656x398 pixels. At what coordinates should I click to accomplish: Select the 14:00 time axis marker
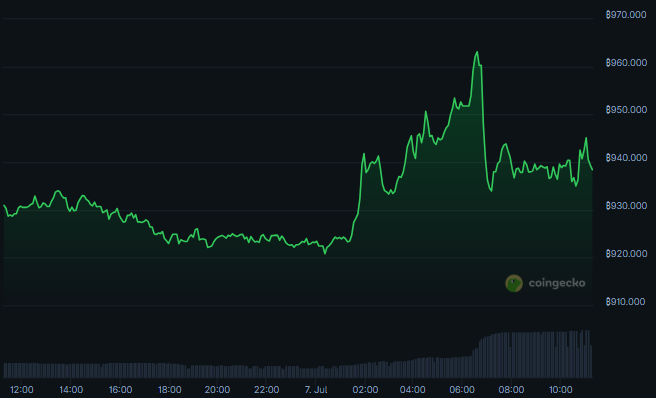pyautogui.click(x=71, y=390)
